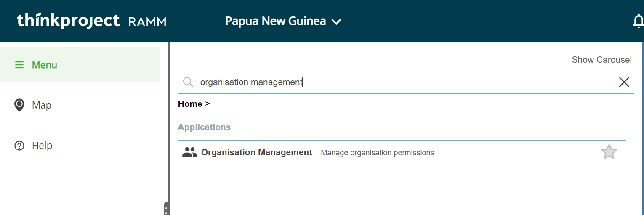The height and width of the screenshot is (215, 644).
Task: Open the Papua New Guinea database selector
Action: coord(276,21)
